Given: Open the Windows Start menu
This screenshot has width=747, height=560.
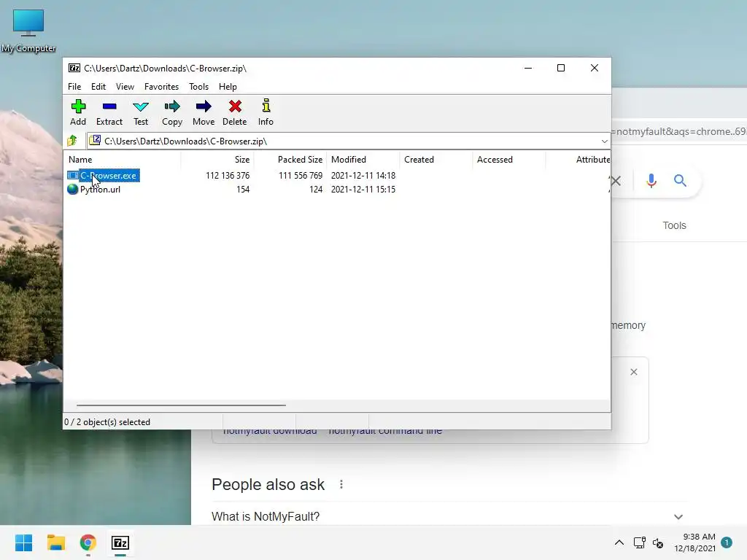Looking at the screenshot, I should point(23,542).
